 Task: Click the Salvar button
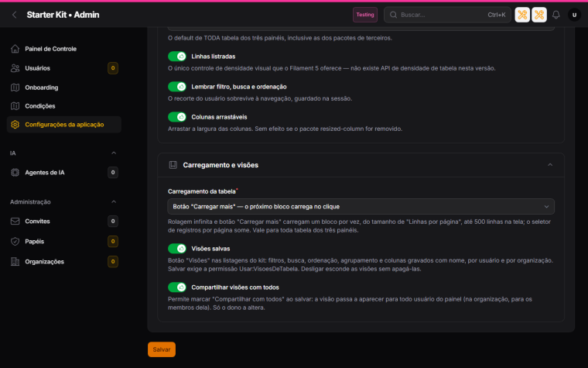[162, 349]
